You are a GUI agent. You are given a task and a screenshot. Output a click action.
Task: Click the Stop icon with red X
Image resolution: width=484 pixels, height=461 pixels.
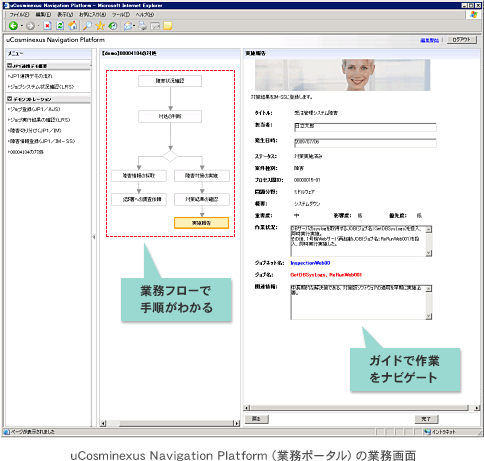click(48, 26)
